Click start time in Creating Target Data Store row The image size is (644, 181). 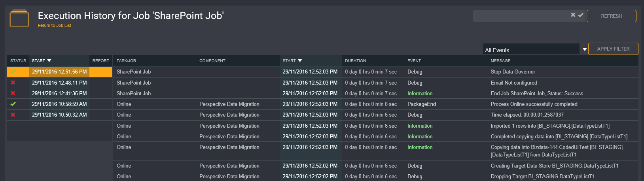(x=310, y=166)
